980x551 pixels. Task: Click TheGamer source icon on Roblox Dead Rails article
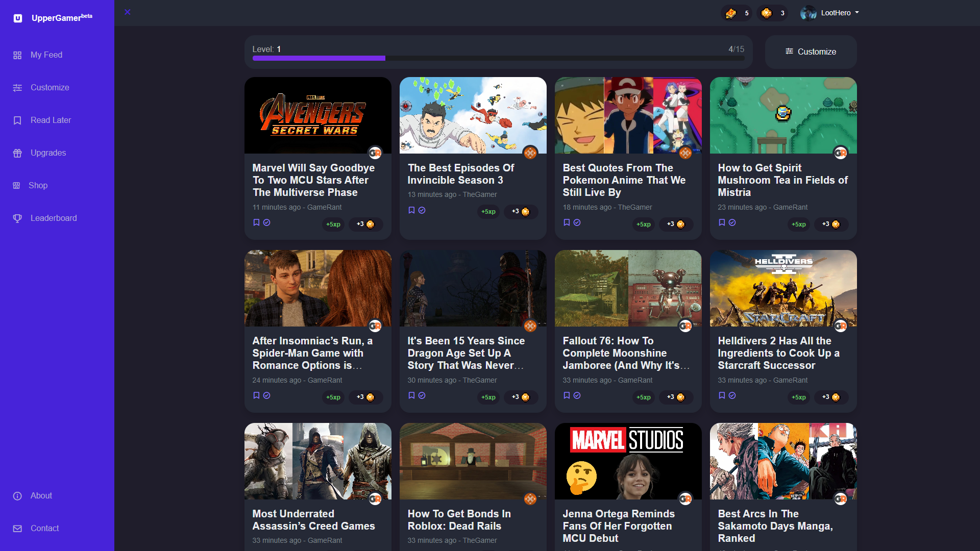(530, 498)
